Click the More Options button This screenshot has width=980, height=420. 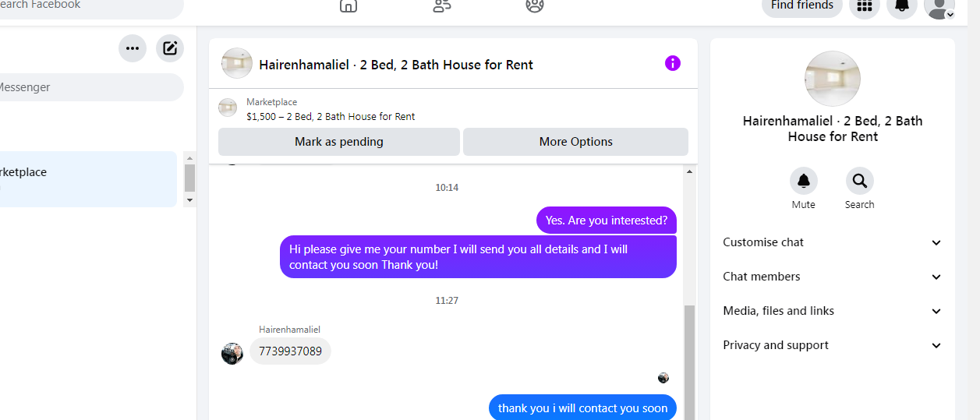pos(576,142)
